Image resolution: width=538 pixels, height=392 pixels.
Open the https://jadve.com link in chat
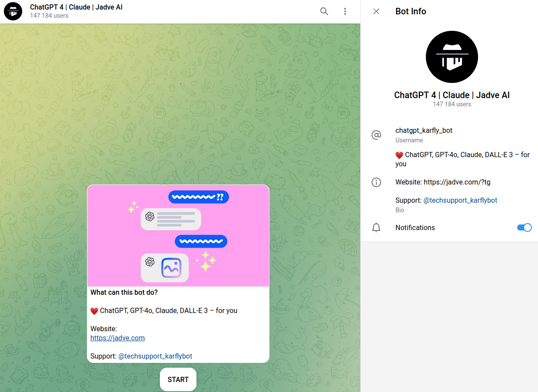(118, 338)
